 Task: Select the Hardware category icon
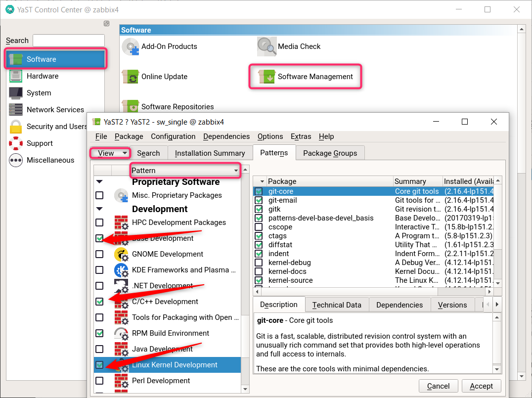click(x=16, y=76)
